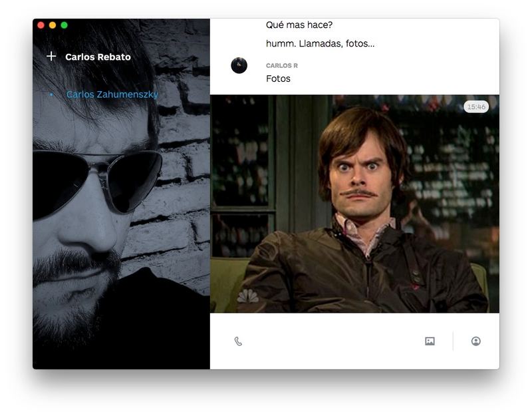This screenshot has width=532, height=416.
Task: Select the 'humm. Llamadas, fotos...' message
Action: [x=320, y=43]
